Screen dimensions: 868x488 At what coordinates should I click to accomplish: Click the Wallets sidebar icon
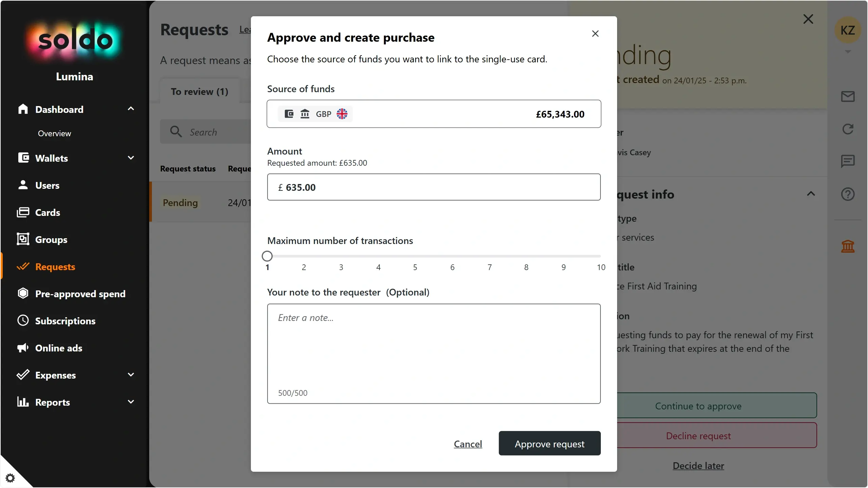click(23, 158)
